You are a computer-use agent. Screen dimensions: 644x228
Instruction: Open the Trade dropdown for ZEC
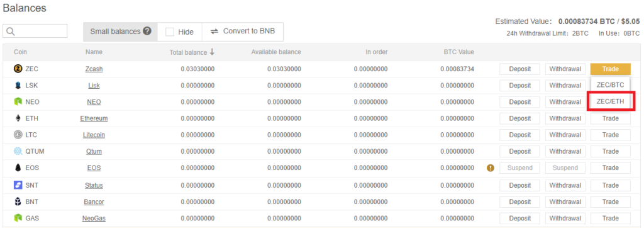[610, 69]
